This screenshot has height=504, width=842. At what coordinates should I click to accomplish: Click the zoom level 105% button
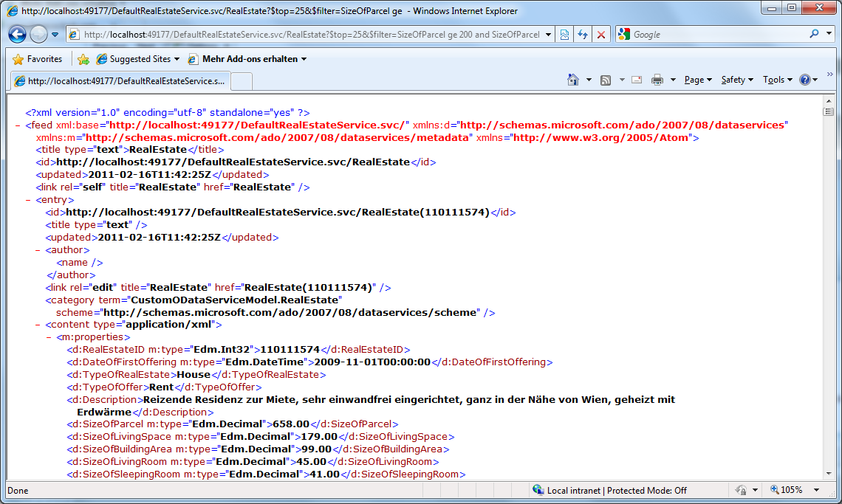pyautogui.click(x=787, y=490)
